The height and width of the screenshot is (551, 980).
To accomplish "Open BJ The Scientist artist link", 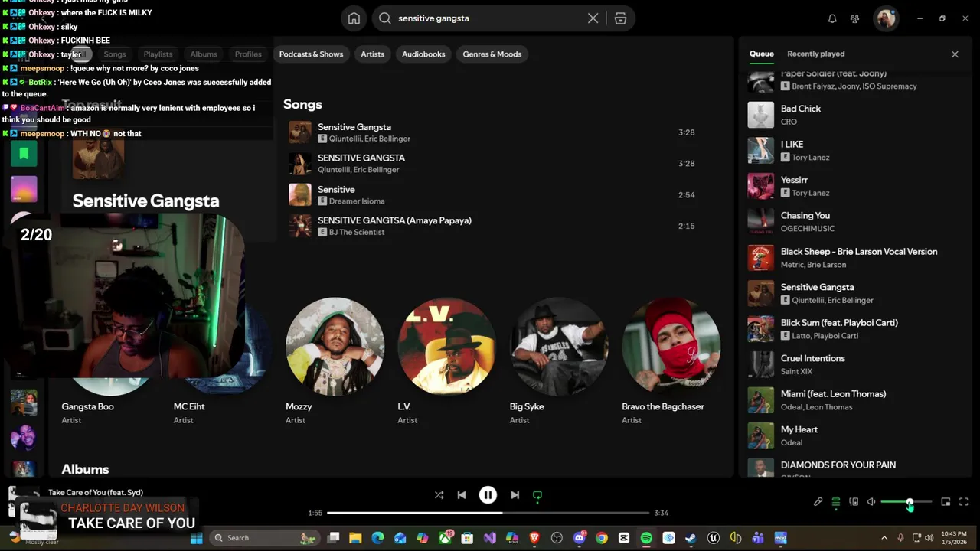I will (x=357, y=232).
